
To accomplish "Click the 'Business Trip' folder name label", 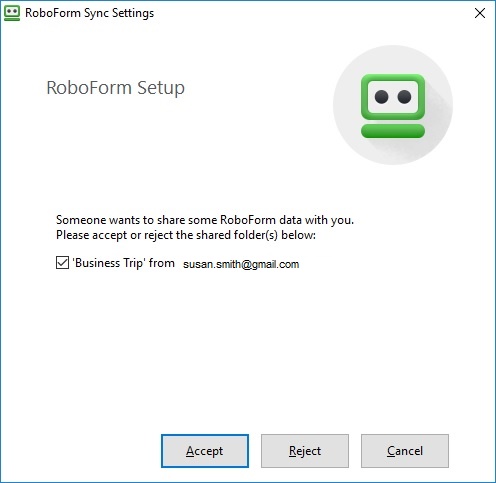I will (109, 263).
